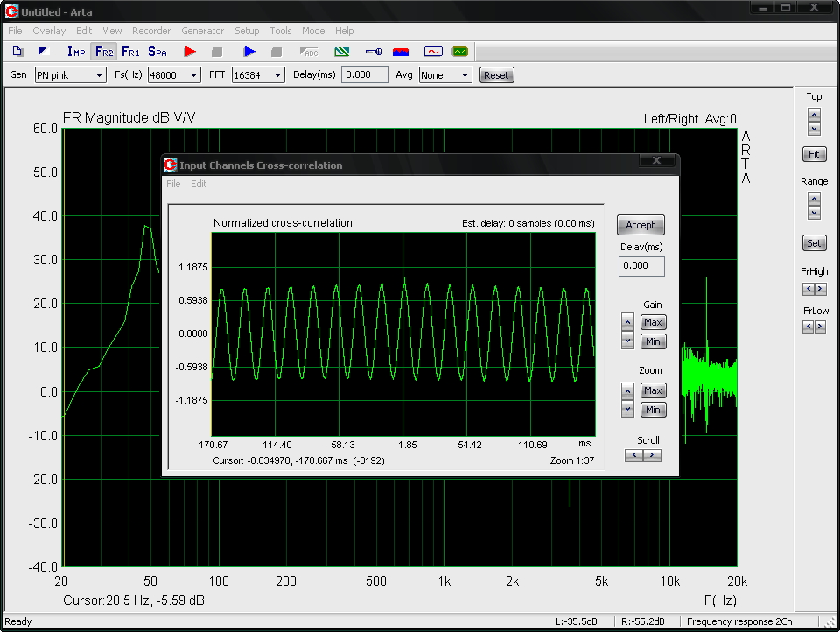Select the Imp impulse response mode
Screen dimensions: 840x632
(76, 52)
